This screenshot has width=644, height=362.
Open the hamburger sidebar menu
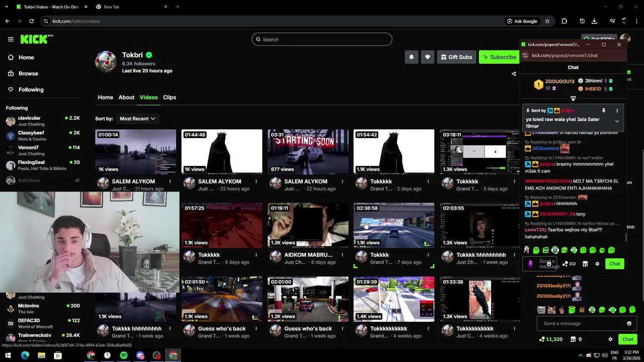point(11,39)
